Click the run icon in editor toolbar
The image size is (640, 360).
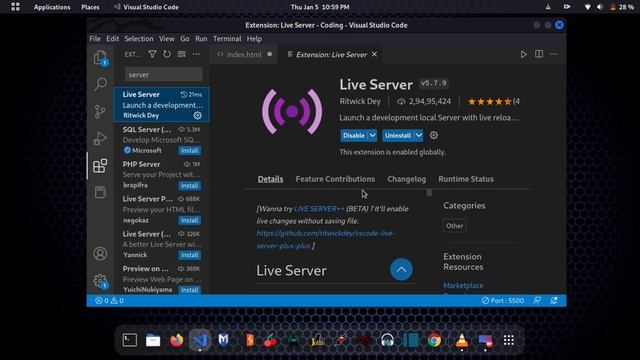(524, 54)
